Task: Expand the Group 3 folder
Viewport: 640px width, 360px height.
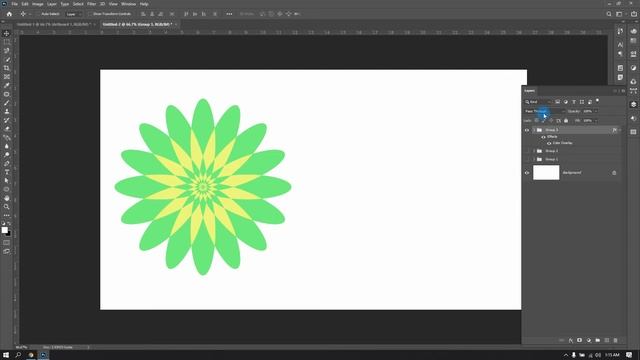Action: tap(534, 130)
